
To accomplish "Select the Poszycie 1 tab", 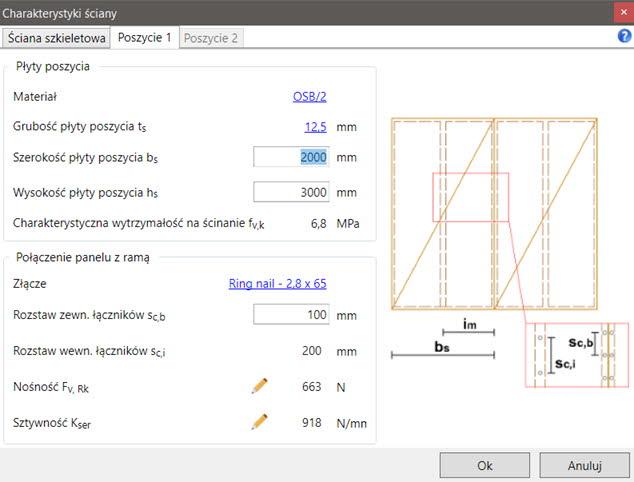I will coord(144,38).
